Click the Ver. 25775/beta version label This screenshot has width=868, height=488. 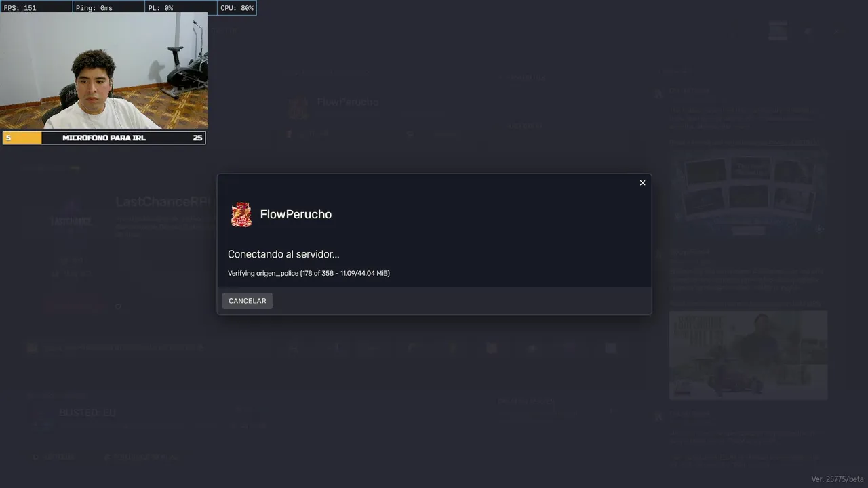[837, 479]
